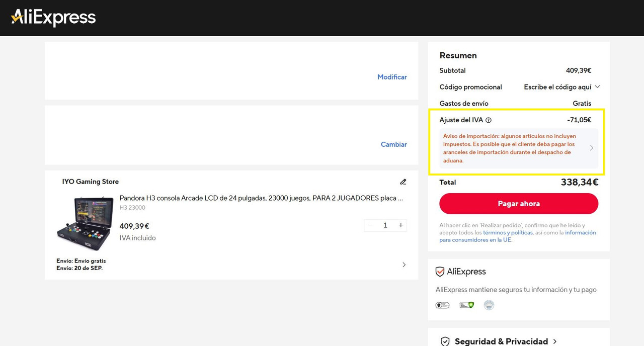Click the VAT adjustment info icon
This screenshot has width=644, height=346.
click(489, 120)
